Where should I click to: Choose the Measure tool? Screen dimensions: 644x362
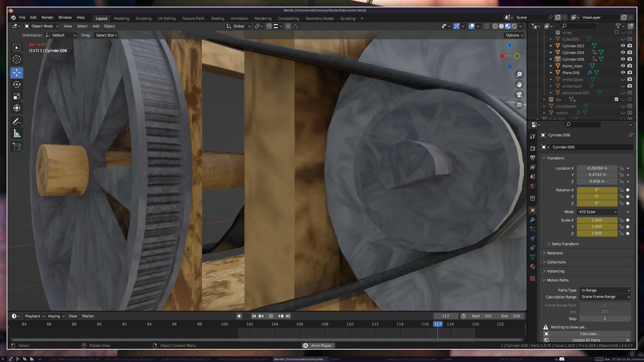[17, 134]
